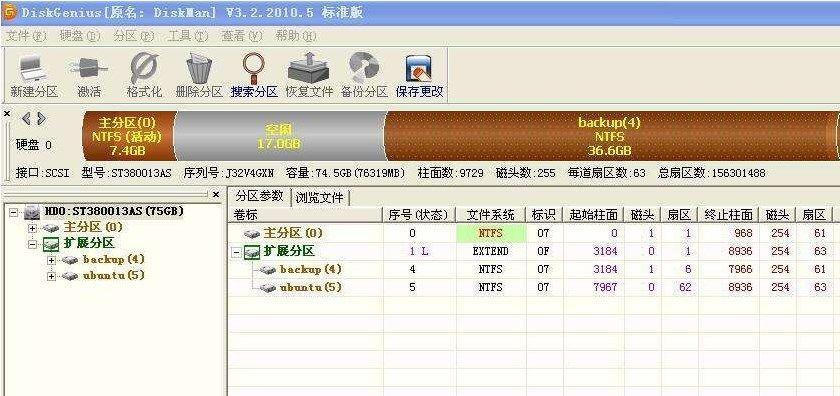Click the highlighted NTFS cell of 主分区(0)
Image resolution: width=840 pixels, height=396 pixels.
click(x=491, y=233)
